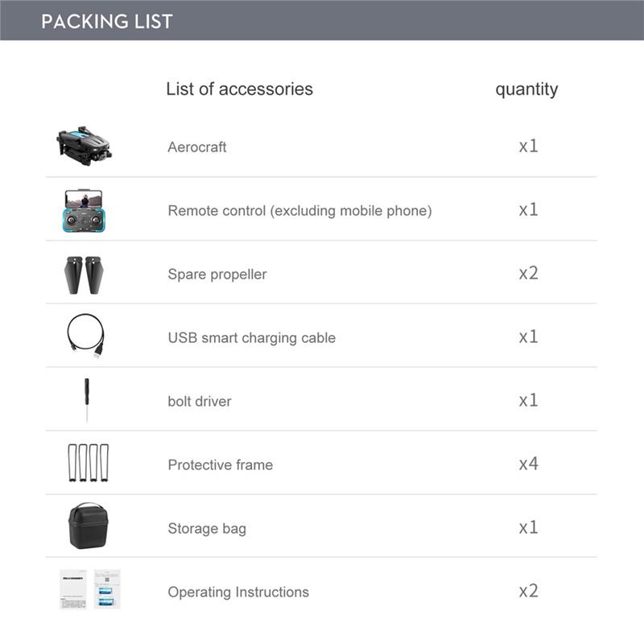
Task: Click the 'Storage bag' label
Action: [x=207, y=529]
